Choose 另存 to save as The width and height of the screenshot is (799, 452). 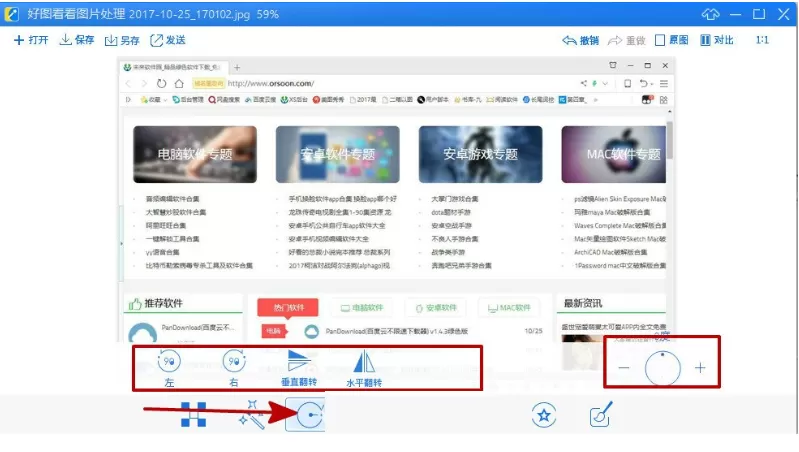(x=122, y=40)
